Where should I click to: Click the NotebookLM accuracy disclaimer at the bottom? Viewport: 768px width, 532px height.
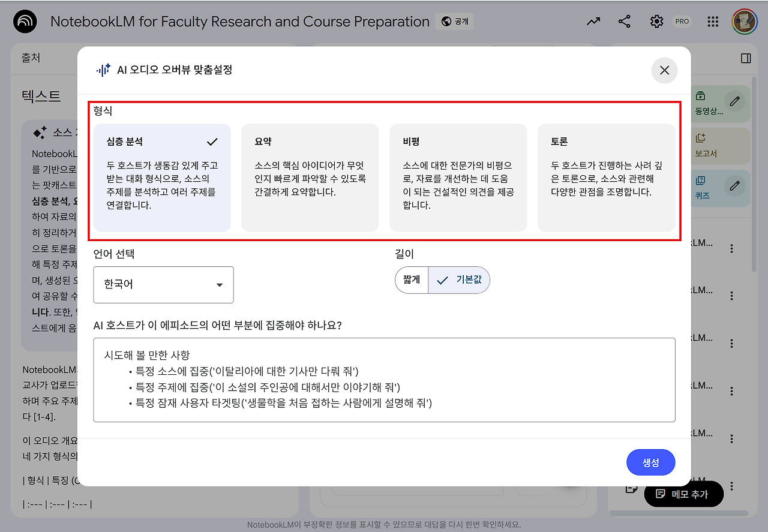click(384, 525)
